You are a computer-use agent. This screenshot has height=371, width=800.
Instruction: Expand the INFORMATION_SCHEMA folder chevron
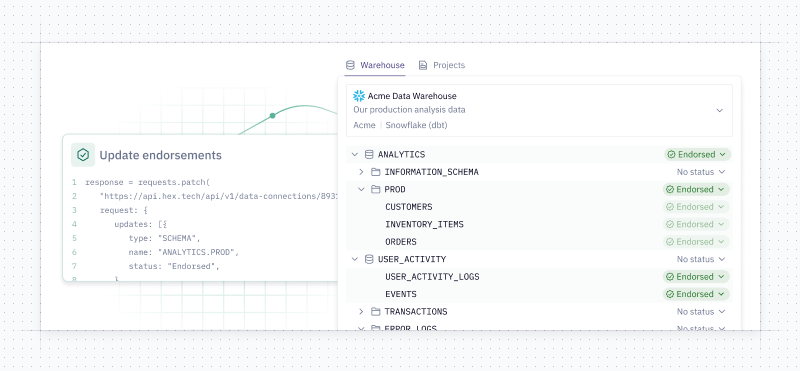point(361,172)
